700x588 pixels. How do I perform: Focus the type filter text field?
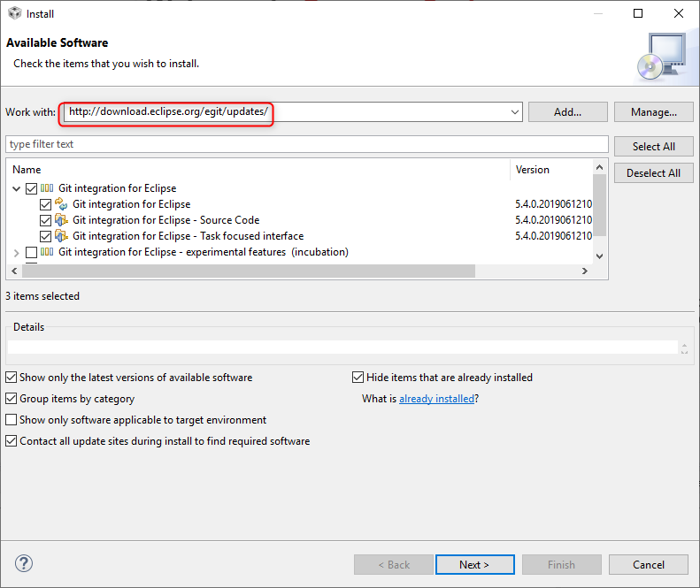tap(306, 144)
